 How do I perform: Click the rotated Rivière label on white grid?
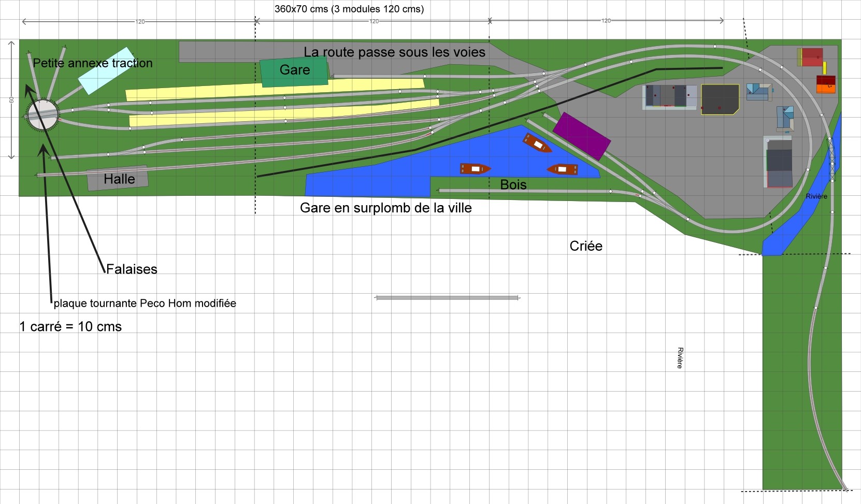(x=680, y=358)
